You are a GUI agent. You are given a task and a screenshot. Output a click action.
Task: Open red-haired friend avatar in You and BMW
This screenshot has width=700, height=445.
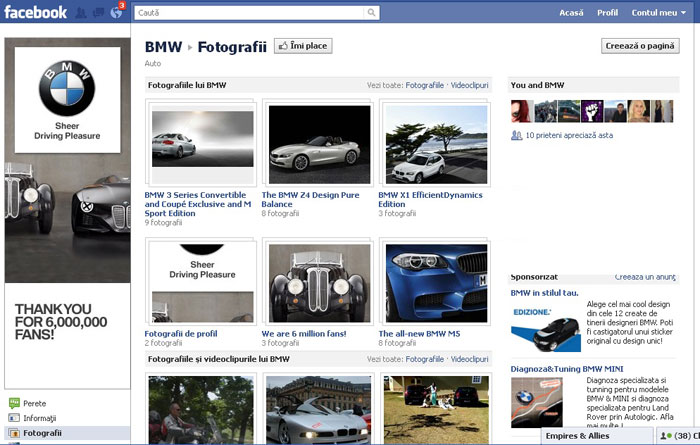click(x=522, y=111)
